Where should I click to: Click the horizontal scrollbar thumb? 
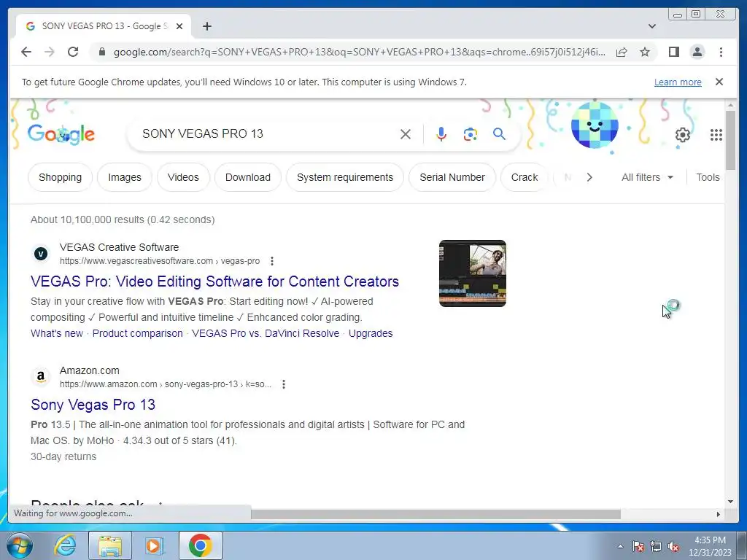click(436, 514)
